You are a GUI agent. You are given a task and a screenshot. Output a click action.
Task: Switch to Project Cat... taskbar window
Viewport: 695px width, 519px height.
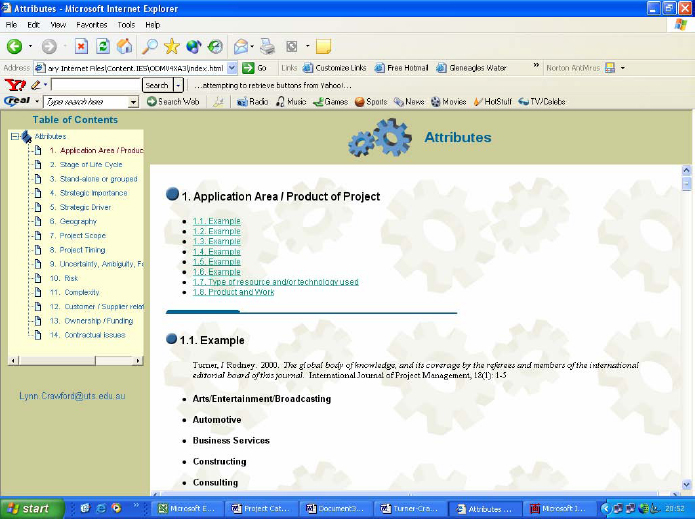point(260,508)
